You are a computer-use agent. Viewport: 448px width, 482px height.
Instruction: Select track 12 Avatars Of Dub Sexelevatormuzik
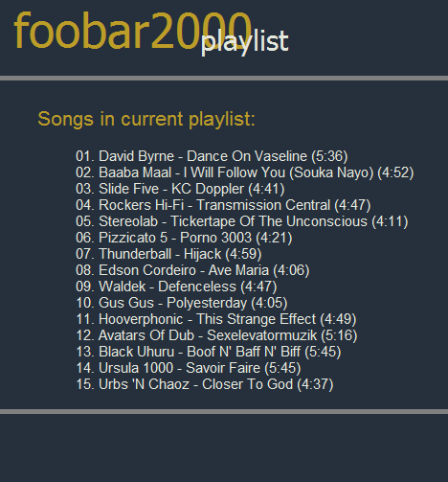tap(216, 335)
